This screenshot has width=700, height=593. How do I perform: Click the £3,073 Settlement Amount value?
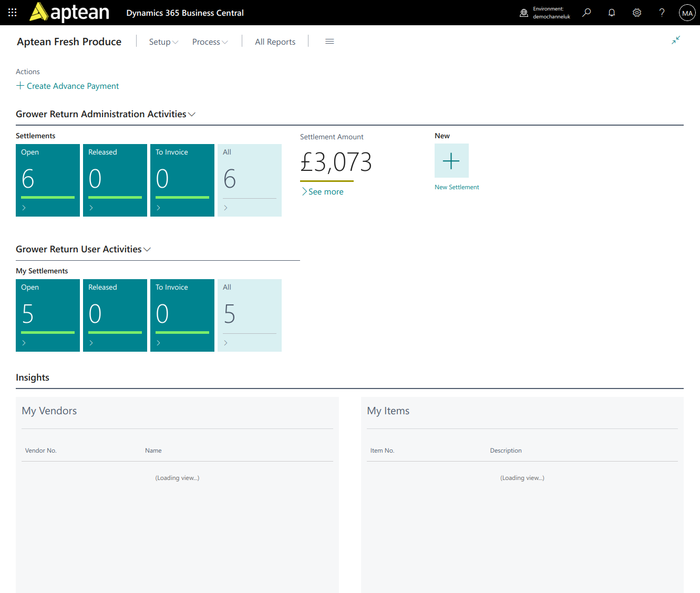(x=336, y=162)
